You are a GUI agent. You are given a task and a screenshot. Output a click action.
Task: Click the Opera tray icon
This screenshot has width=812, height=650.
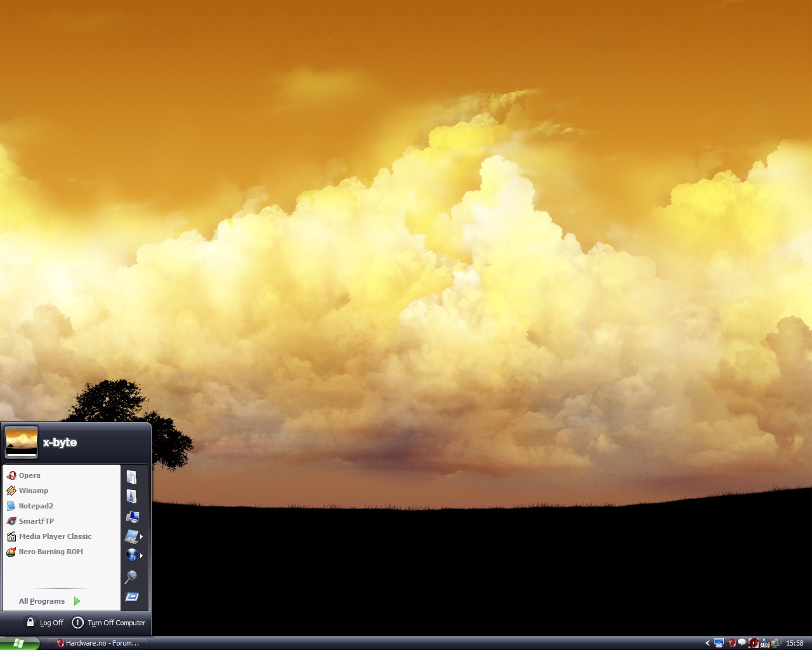(732, 643)
